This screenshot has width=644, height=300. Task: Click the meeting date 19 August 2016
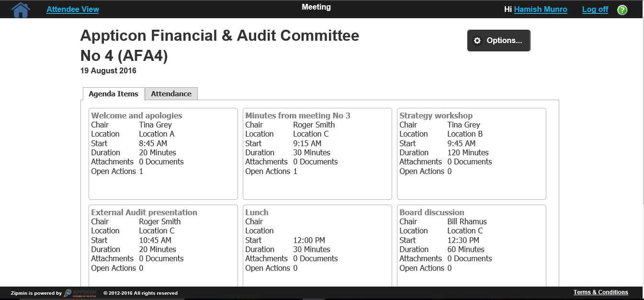[x=108, y=71]
